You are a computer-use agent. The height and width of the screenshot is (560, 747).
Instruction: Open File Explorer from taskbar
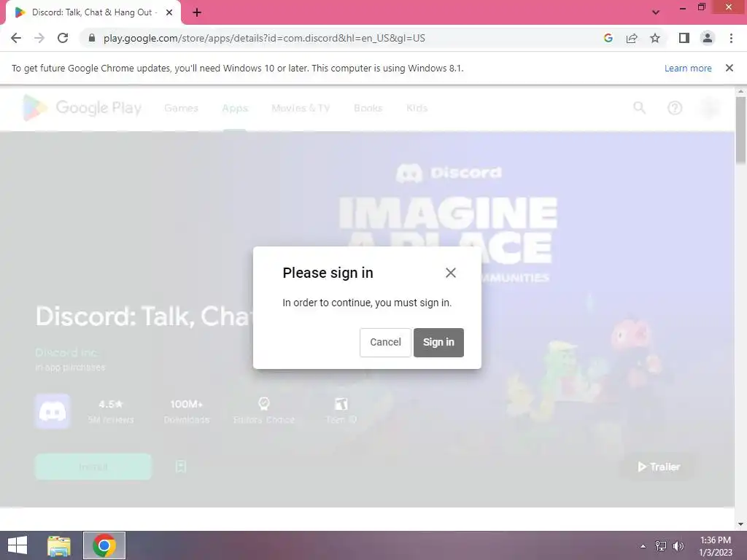59,545
